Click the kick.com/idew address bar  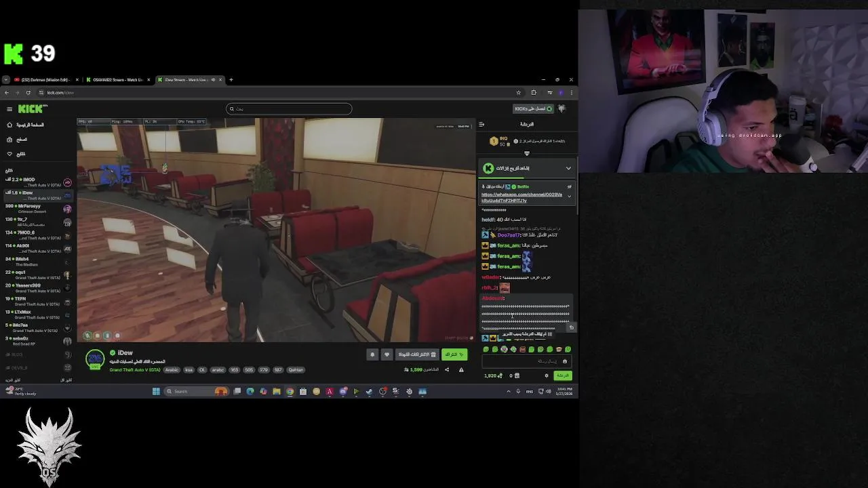278,93
